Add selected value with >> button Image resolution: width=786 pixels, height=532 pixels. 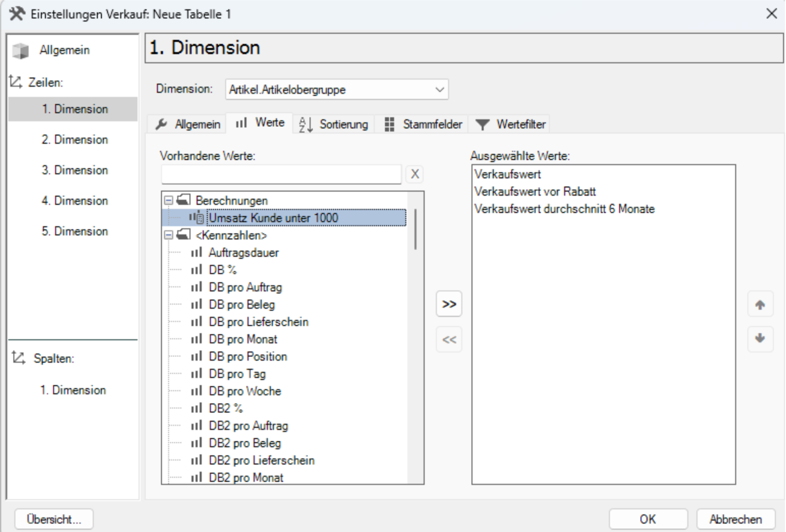pyautogui.click(x=449, y=304)
